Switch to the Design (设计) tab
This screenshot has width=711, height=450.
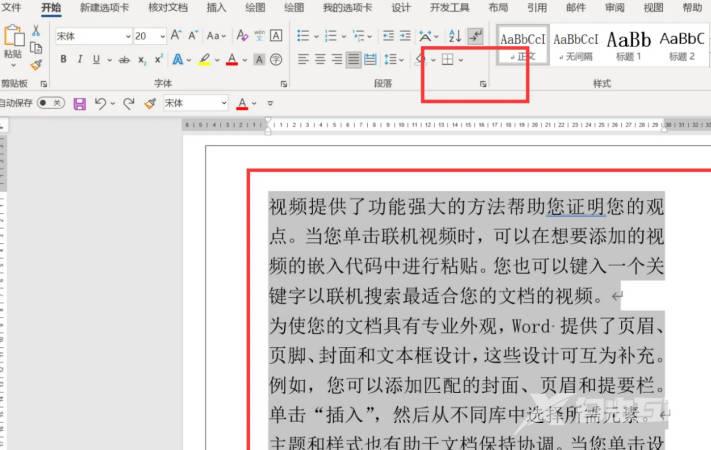click(401, 7)
